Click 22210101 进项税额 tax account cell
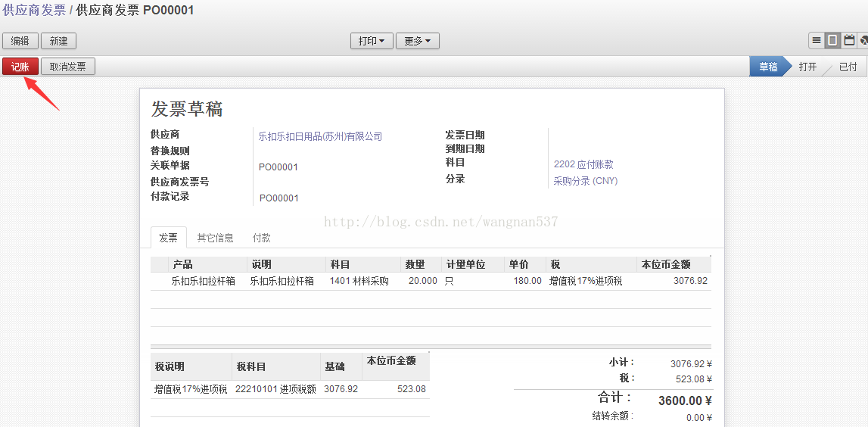This screenshot has width=868, height=427. (x=275, y=389)
